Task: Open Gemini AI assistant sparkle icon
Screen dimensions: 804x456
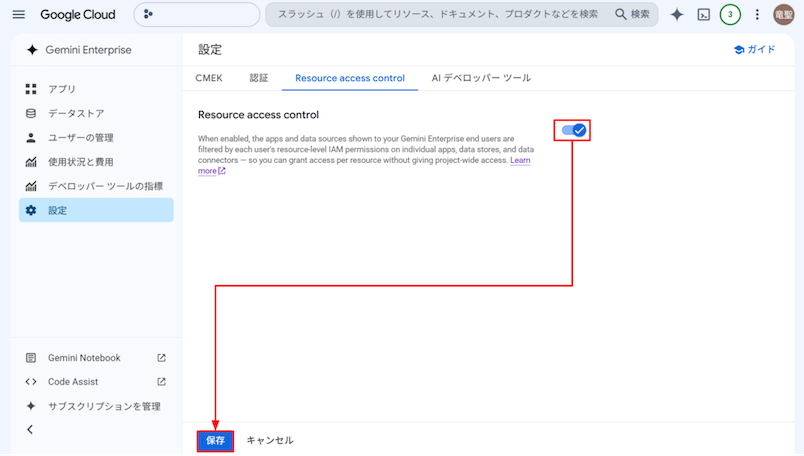Action: pos(677,14)
